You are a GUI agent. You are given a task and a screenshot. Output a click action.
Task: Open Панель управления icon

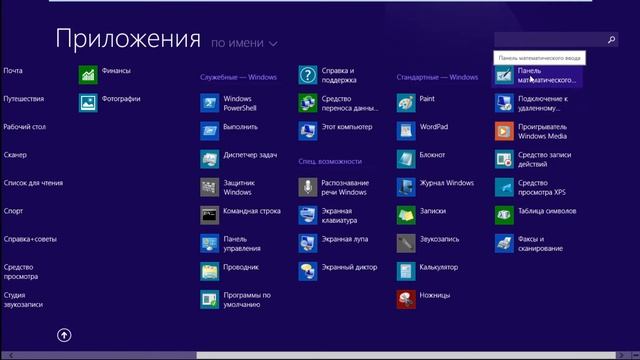pyautogui.click(x=209, y=244)
